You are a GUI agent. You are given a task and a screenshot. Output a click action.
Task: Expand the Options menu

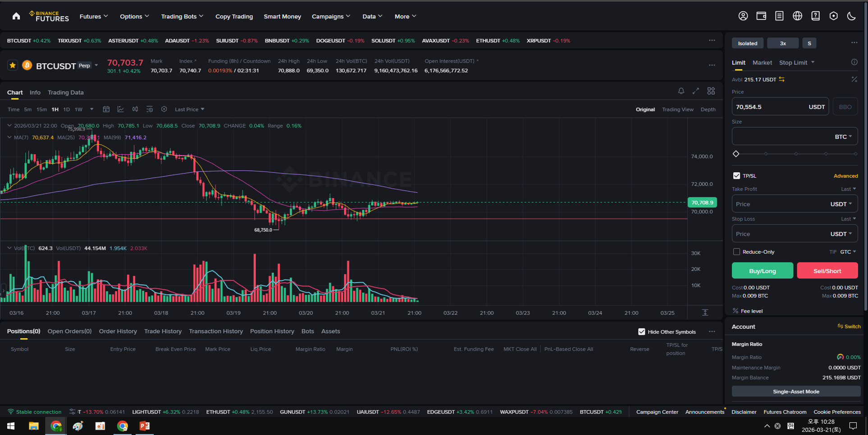134,16
